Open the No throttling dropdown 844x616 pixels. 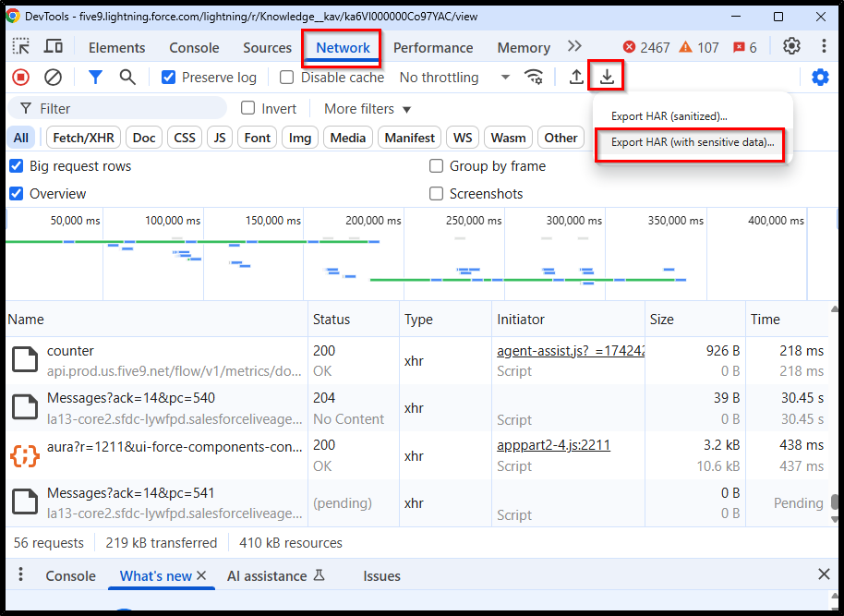pos(454,78)
